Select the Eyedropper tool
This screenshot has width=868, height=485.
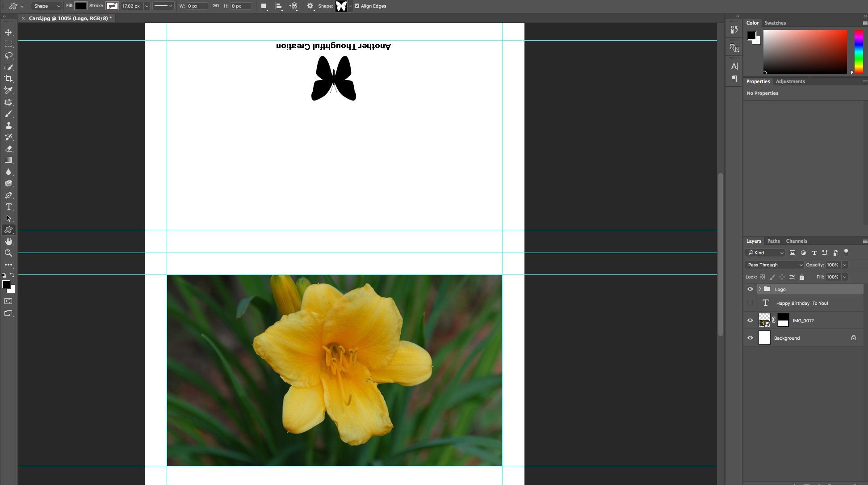coord(8,90)
